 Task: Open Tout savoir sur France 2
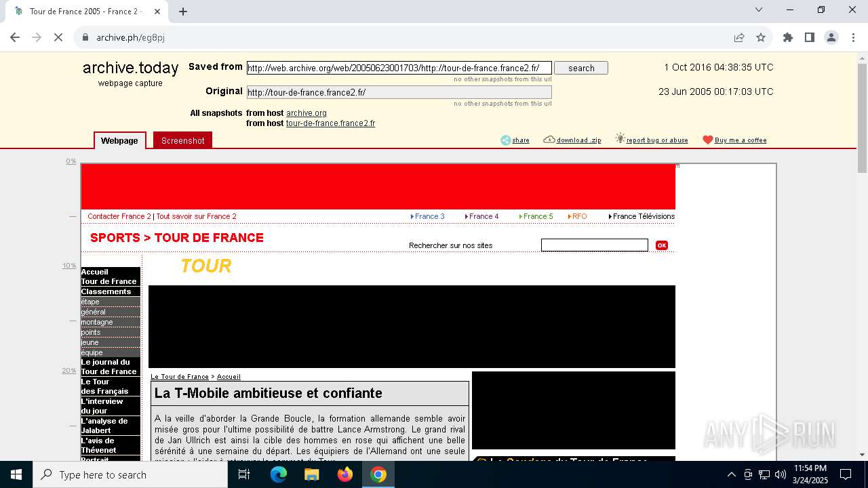click(x=197, y=216)
